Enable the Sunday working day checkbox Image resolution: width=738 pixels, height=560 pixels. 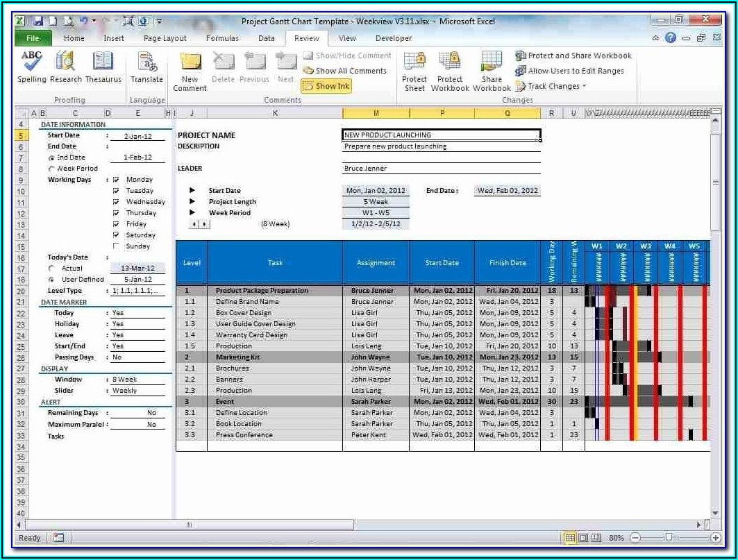tap(116, 246)
